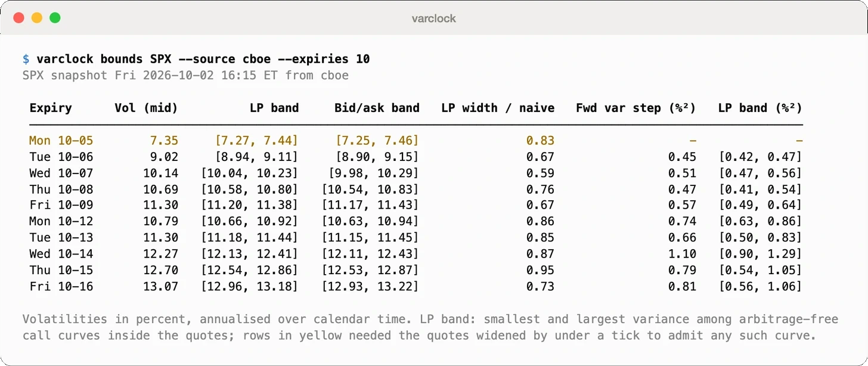Click the 'Expiry' column header

tap(51, 108)
